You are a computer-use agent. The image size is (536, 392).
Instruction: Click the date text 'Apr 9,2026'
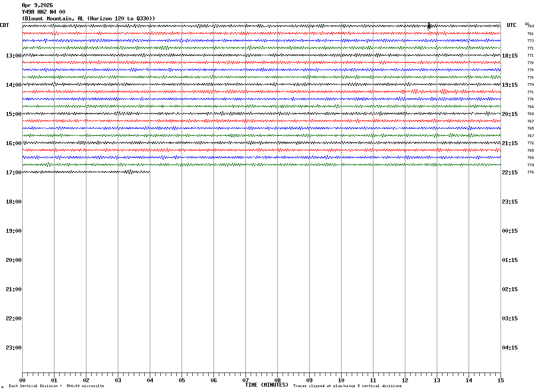37,5
